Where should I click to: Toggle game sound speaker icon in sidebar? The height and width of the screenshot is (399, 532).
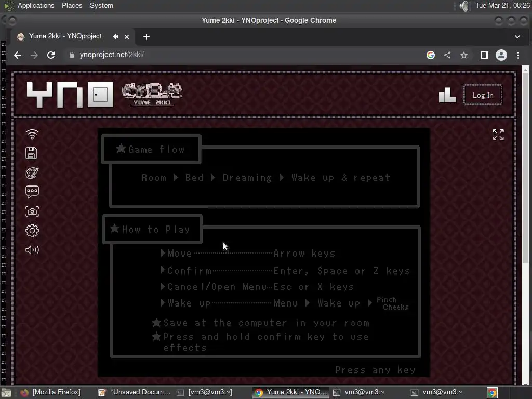[32, 250]
